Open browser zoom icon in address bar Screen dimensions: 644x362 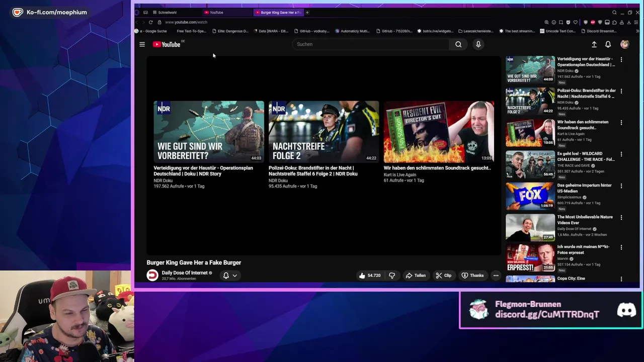coord(546,22)
